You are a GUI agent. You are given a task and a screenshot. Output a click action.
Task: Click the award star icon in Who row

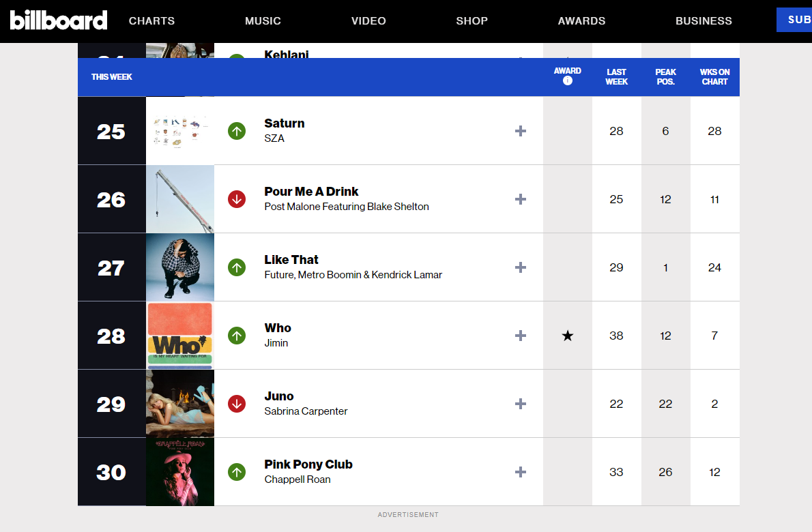[568, 336]
